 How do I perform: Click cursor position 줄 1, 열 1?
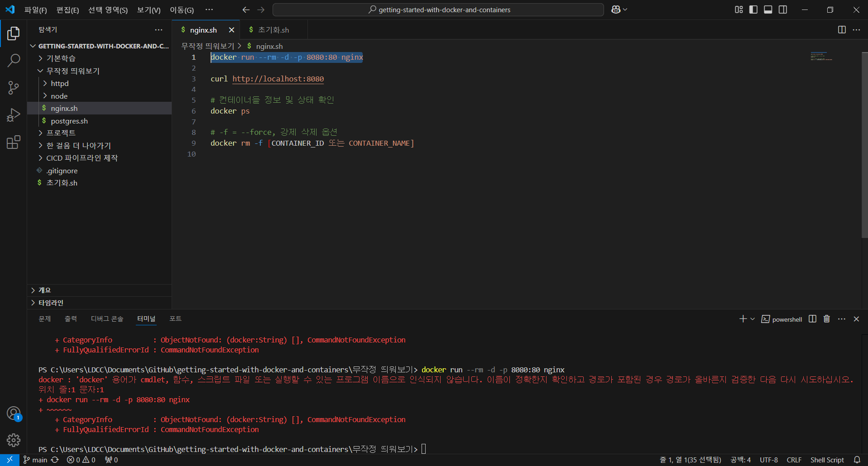coord(690,460)
